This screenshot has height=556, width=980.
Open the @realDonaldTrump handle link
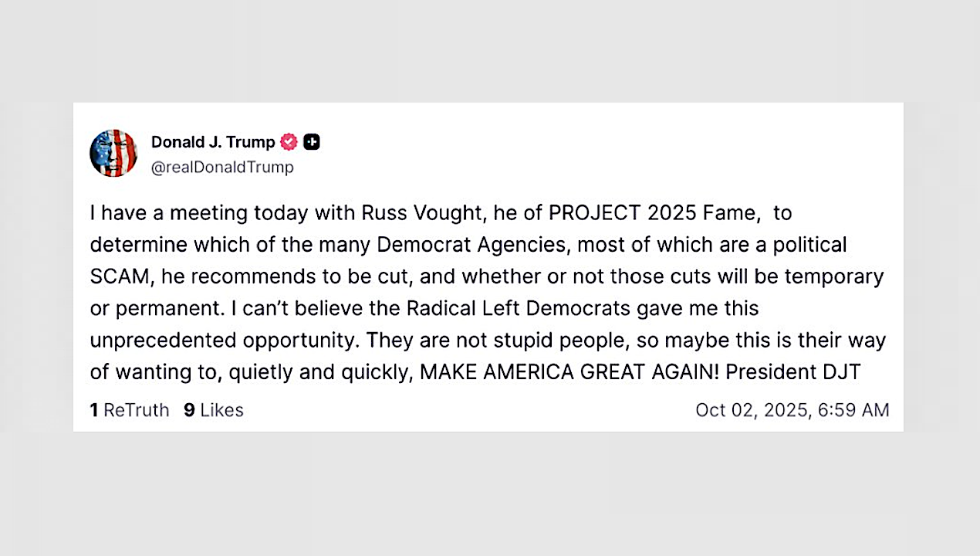[222, 168]
